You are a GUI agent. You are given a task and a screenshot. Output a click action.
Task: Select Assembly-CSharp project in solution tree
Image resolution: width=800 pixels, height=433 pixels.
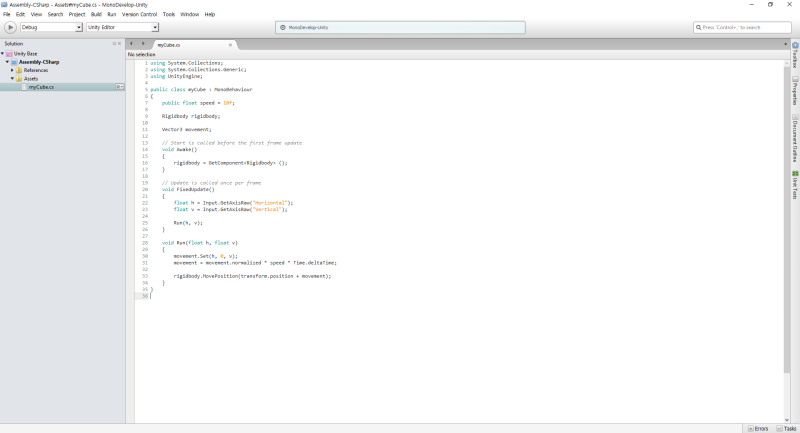(x=39, y=62)
